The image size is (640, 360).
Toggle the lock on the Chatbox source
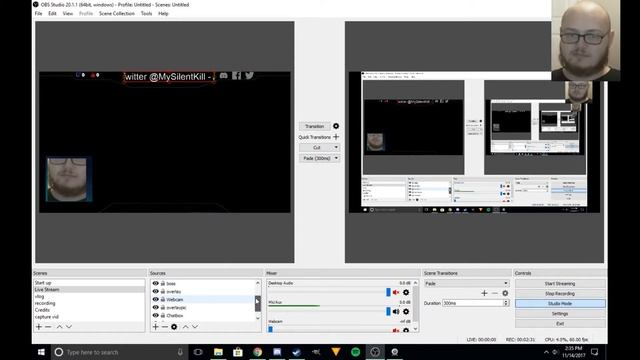162,315
